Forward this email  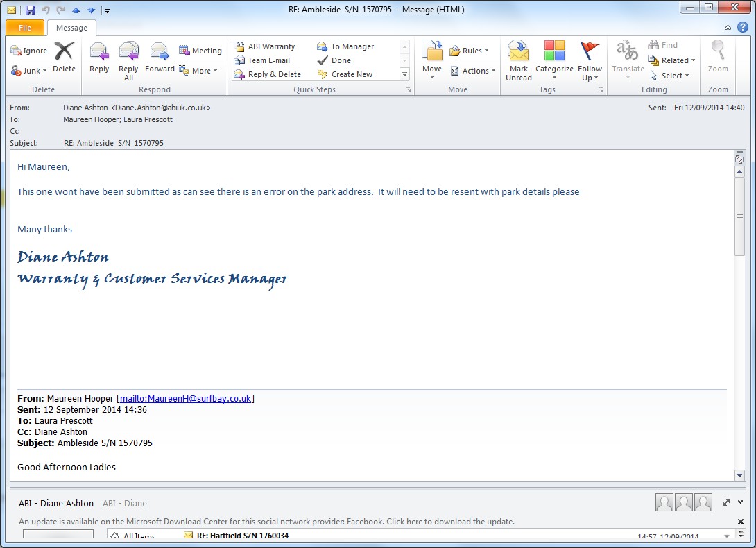click(160, 57)
